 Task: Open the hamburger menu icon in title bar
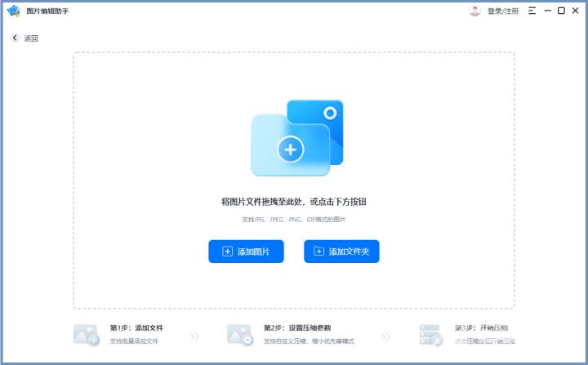tap(532, 11)
